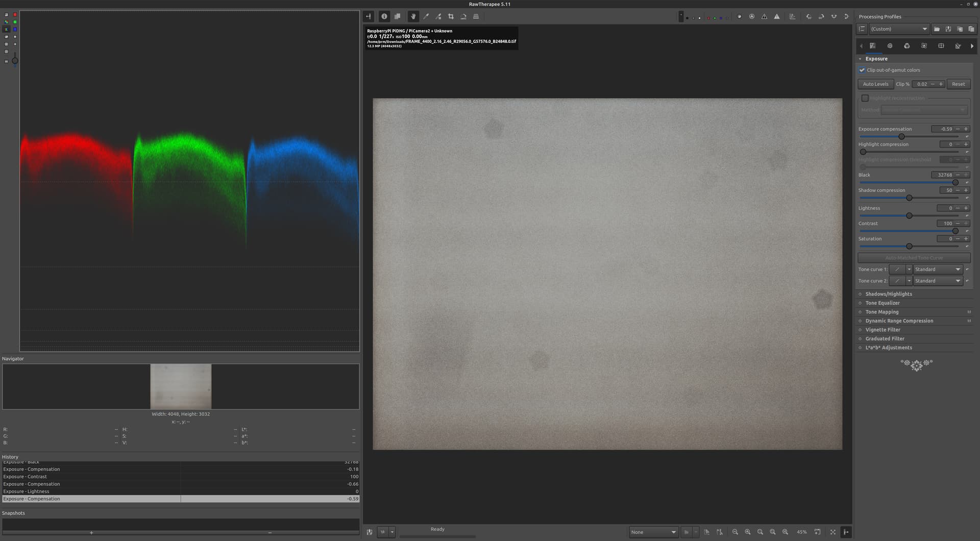Increase Saturation with the plus button
Viewport: 980px width, 541px height.
click(x=966, y=239)
